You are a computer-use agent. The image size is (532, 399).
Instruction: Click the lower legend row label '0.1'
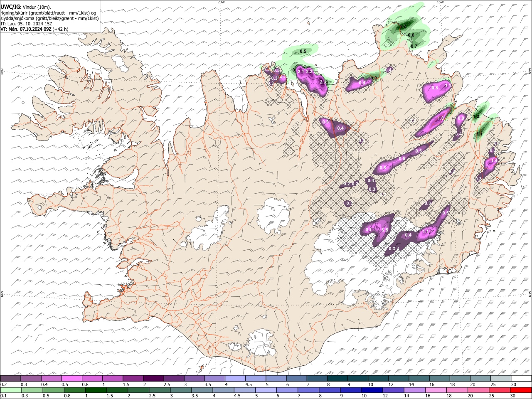click(x=4, y=396)
